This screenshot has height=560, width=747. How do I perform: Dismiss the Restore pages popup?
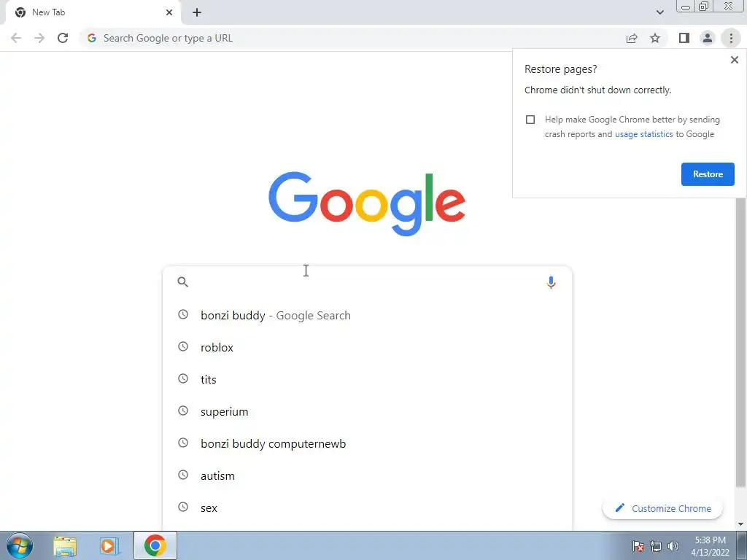tap(734, 60)
